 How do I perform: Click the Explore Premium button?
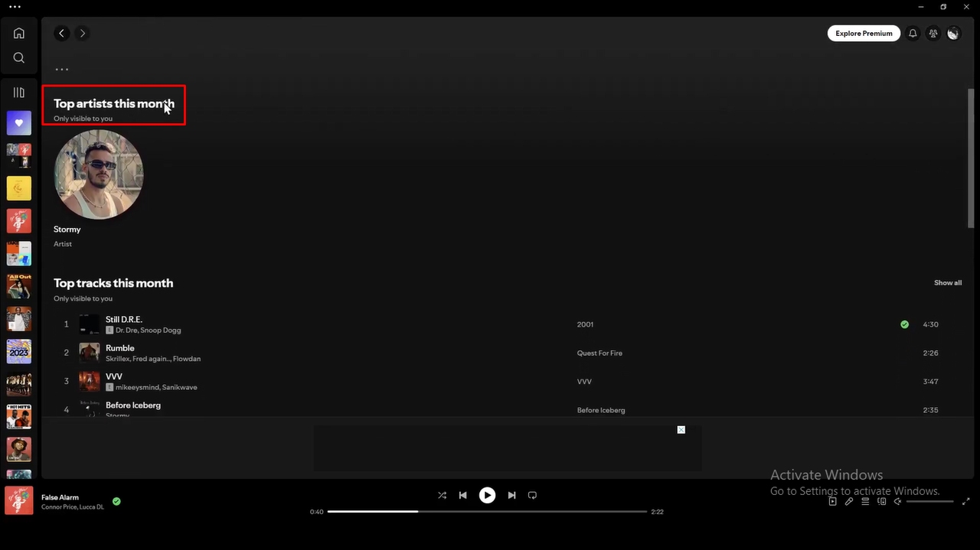coord(864,33)
